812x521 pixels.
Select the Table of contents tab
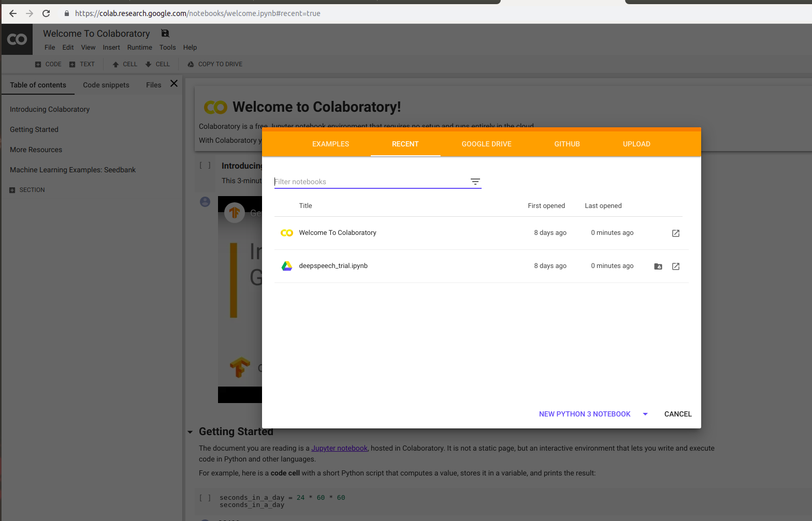tap(38, 85)
